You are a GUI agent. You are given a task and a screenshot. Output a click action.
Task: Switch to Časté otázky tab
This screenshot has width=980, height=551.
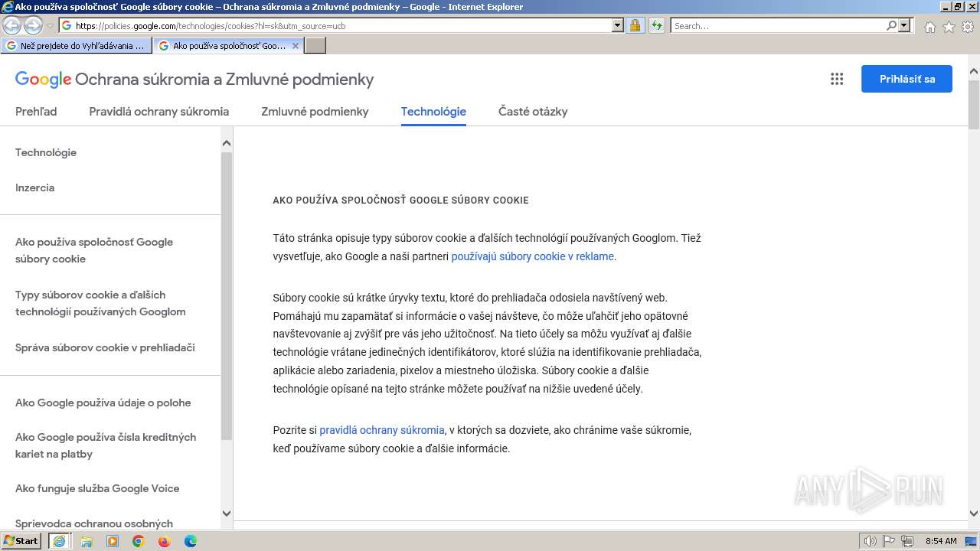pyautogui.click(x=533, y=111)
